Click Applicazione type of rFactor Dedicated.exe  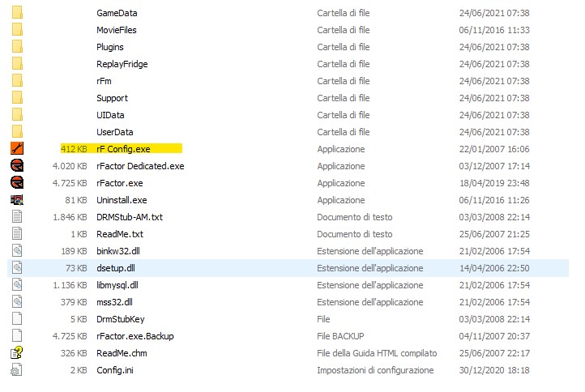coord(341,166)
